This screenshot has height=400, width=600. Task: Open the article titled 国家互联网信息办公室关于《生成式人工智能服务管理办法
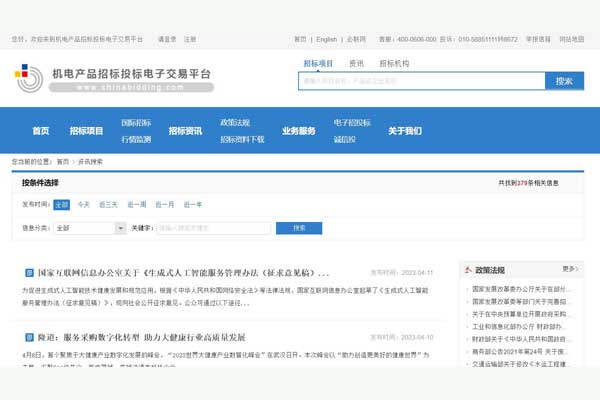[184, 273]
